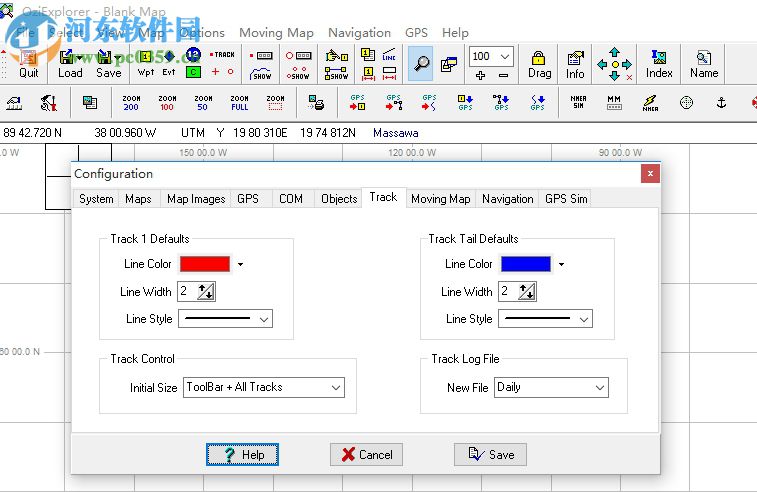This screenshot has width=757, height=492.
Task: Click the point SHOW control icon
Action: [x=298, y=73]
